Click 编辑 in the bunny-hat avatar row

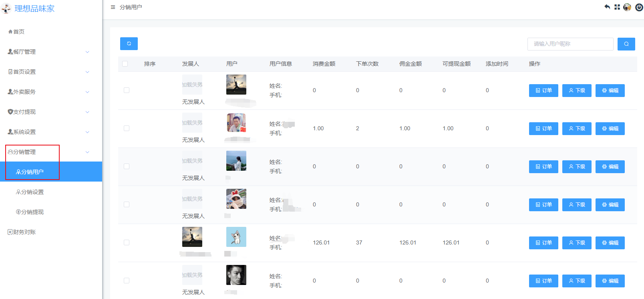point(610,205)
